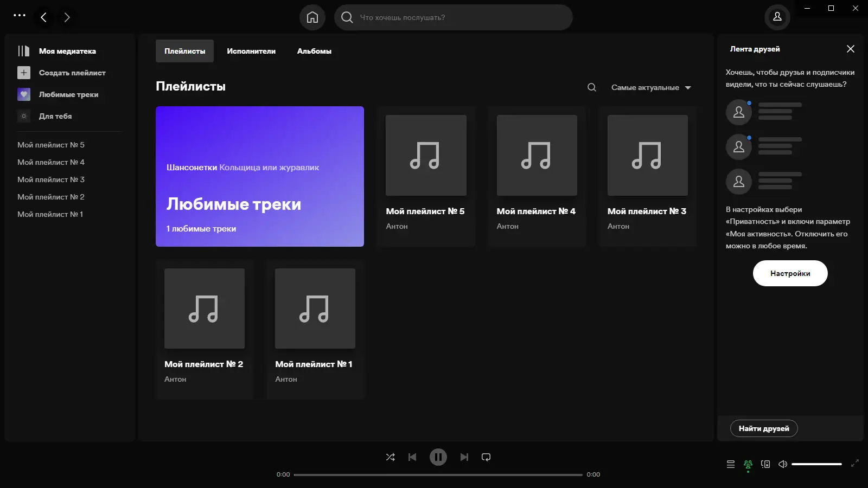The width and height of the screenshot is (868, 488).
Task: Skip to the next track
Action: (x=464, y=457)
